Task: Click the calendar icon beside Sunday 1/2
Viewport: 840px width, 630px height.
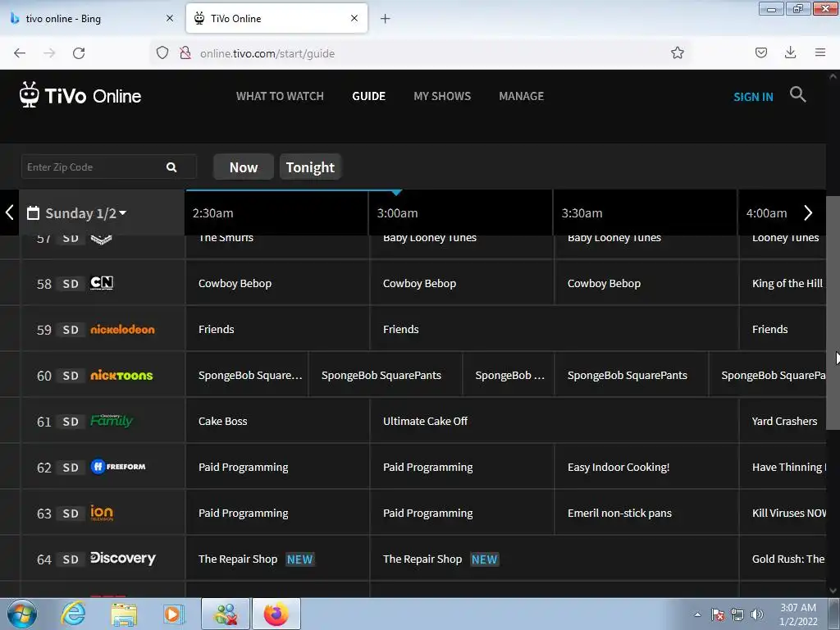Action: pyautogui.click(x=33, y=213)
